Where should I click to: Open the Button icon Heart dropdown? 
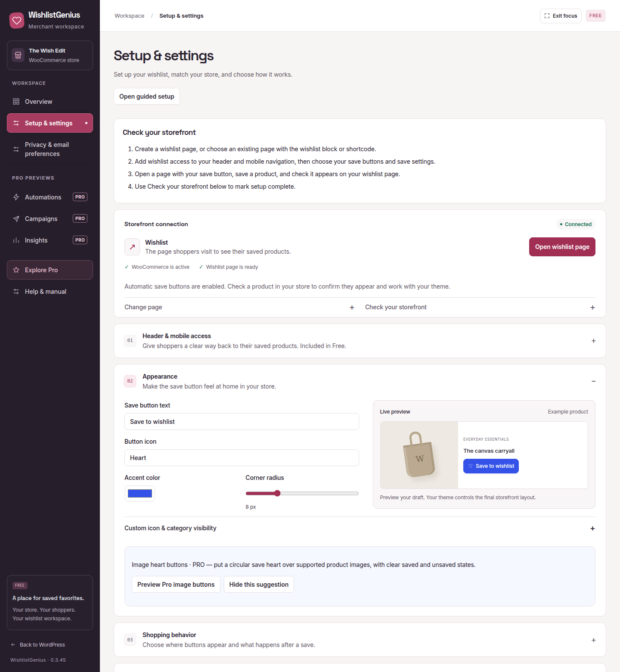[x=242, y=458]
